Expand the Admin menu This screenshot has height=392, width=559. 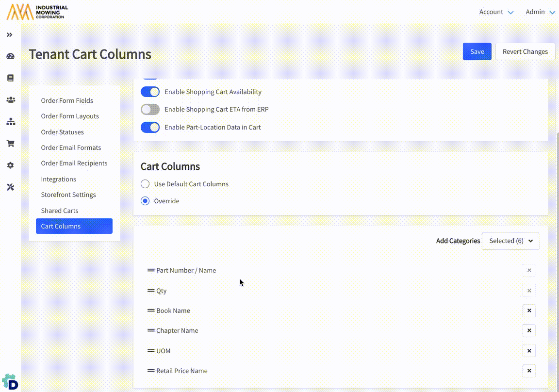pos(540,12)
